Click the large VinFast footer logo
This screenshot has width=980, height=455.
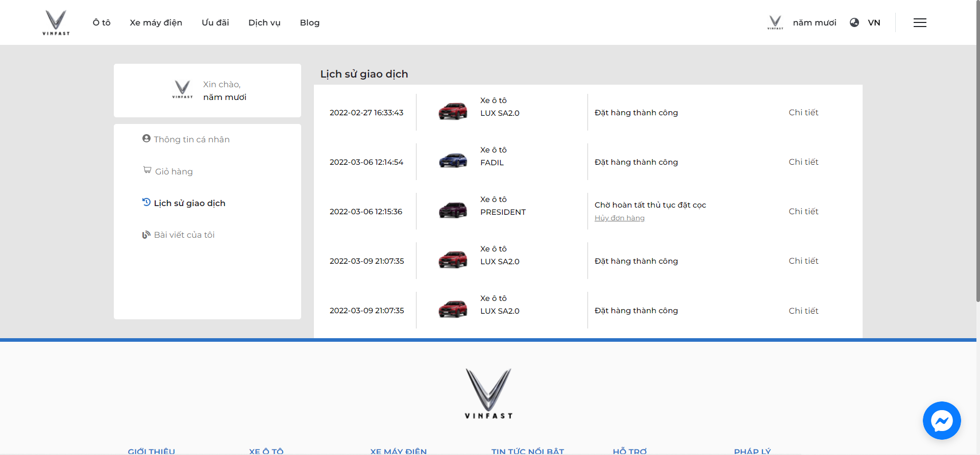pos(488,393)
